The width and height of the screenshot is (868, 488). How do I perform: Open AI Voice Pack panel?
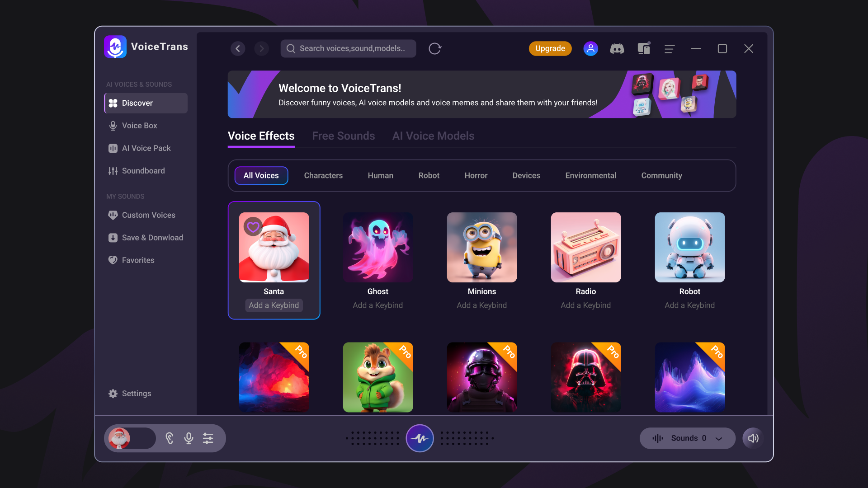[146, 148]
